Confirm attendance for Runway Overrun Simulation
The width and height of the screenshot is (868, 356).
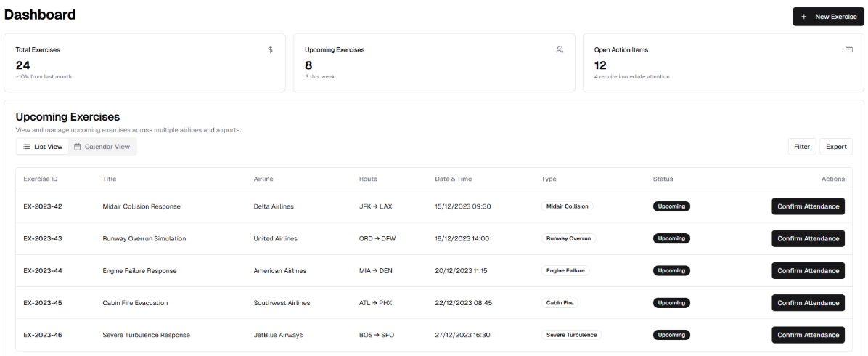[x=808, y=238]
